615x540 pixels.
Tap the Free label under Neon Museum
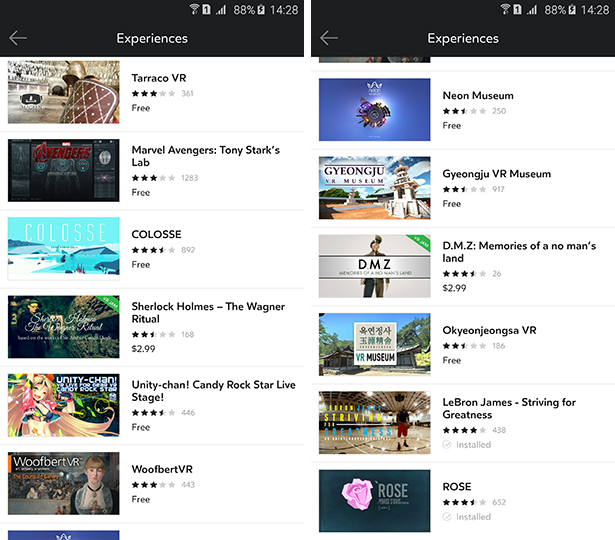[x=451, y=125]
